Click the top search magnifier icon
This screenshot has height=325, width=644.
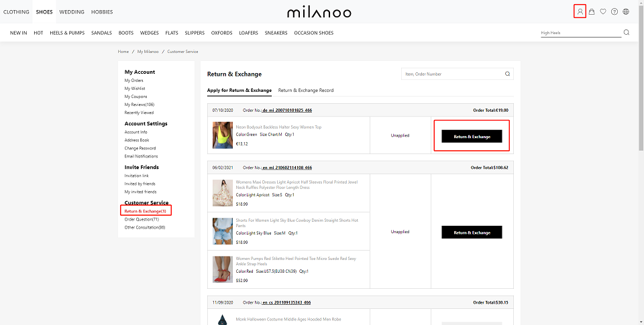tap(627, 32)
